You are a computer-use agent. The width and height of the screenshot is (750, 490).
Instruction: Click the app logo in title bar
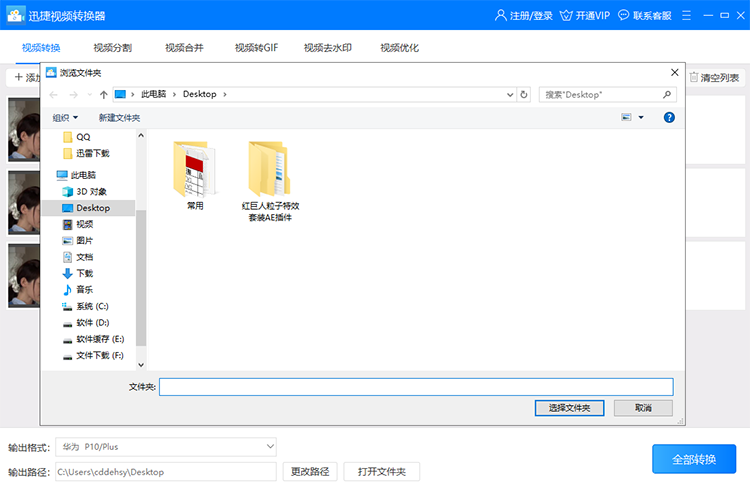tap(16, 15)
